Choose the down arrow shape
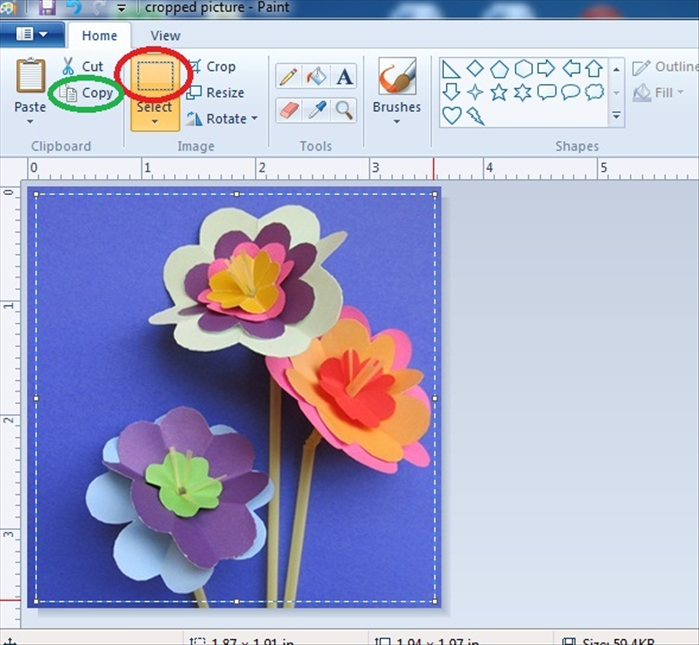The width and height of the screenshot is (699, 645). point(451,92)
